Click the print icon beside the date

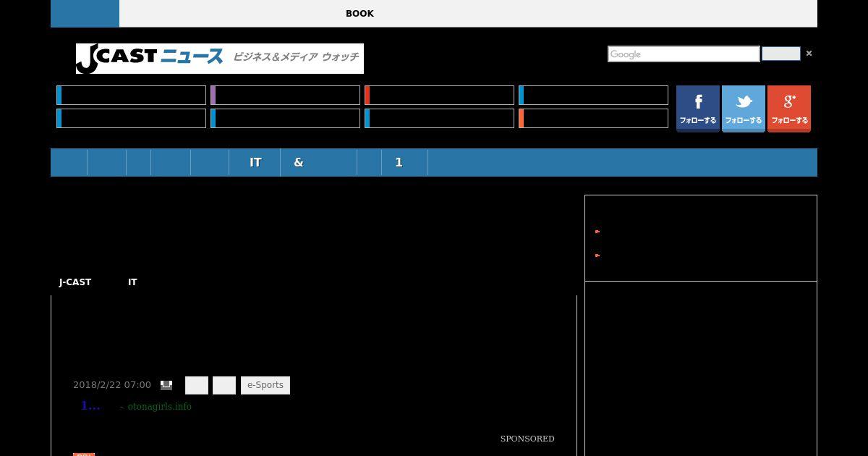pyautogui.click(x=166, y=385)
